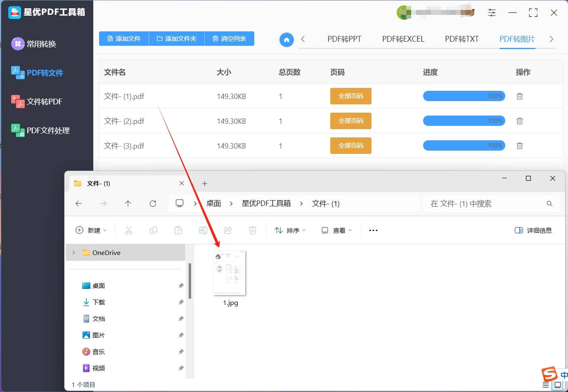The height and width of the screenshot is (392, 568).
Task: Delete 文件- (1).pdf with trash icon
Action: coord(520,96)
